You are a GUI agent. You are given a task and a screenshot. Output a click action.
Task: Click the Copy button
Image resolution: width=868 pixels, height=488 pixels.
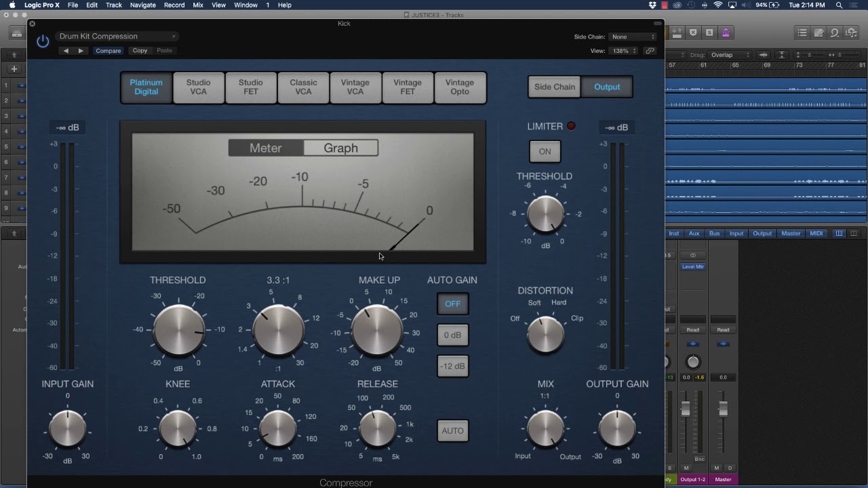(x=140, y=51)
